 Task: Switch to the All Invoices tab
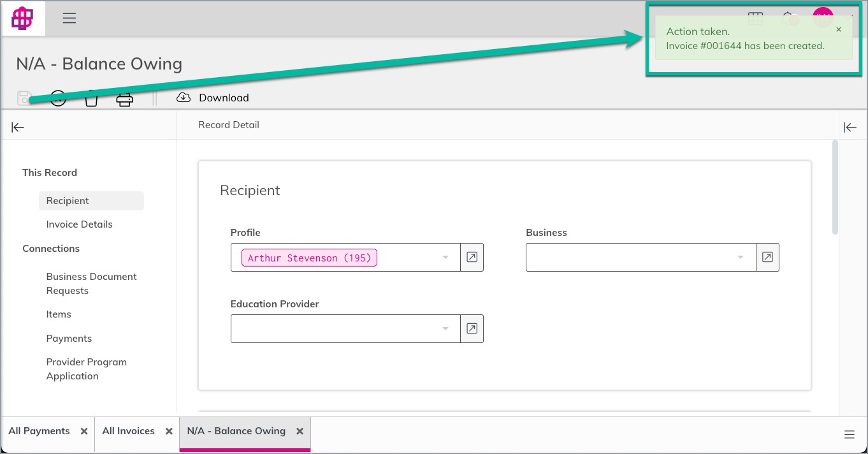[128, 431]
